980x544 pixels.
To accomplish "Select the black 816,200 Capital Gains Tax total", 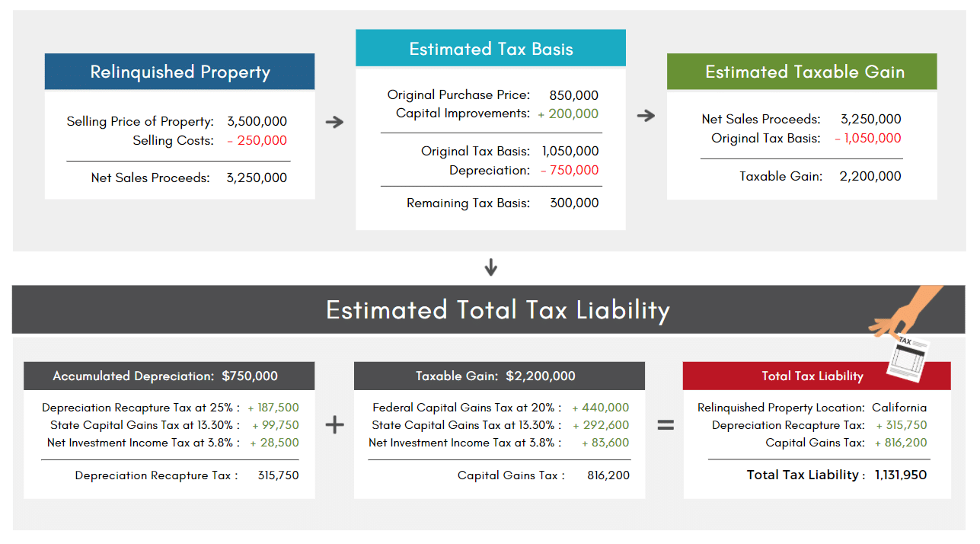I will (608, 475).
